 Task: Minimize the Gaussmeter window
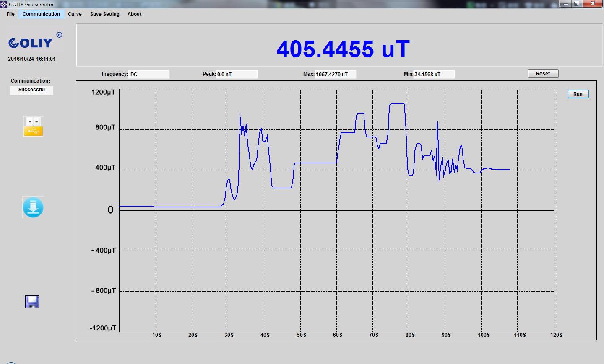click(x=565, y=4)
